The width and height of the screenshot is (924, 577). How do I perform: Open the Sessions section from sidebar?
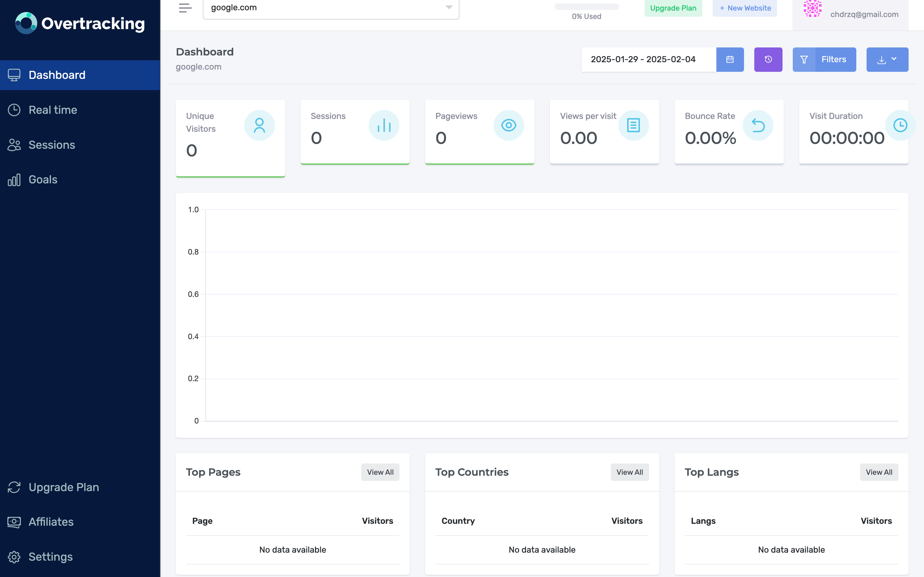(x=52, y=145)
